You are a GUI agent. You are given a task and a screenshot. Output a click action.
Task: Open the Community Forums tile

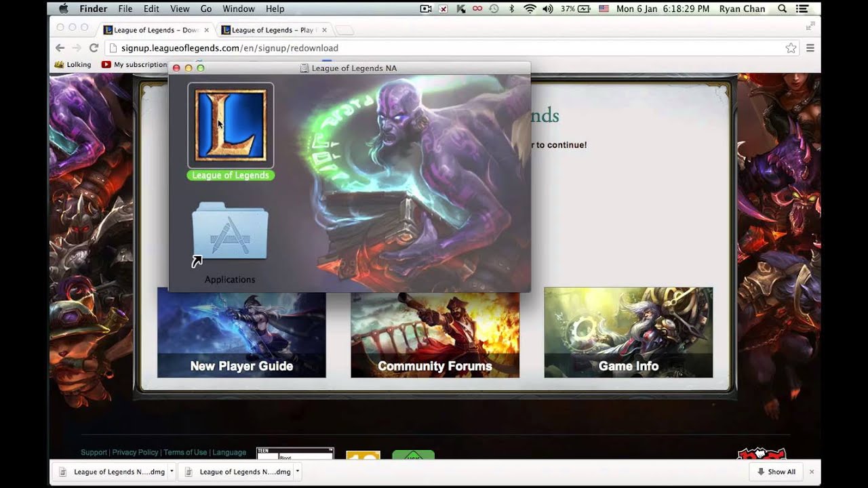435,332
